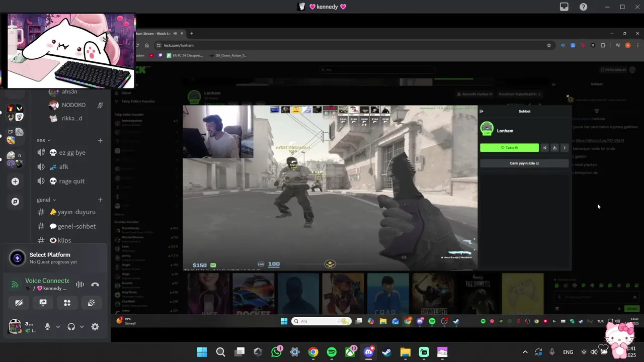Image resolution: width=644 pixels, height=362 pixels.
Task: Open File Explorer from the taskbar
Action: [x=406, y=352]
